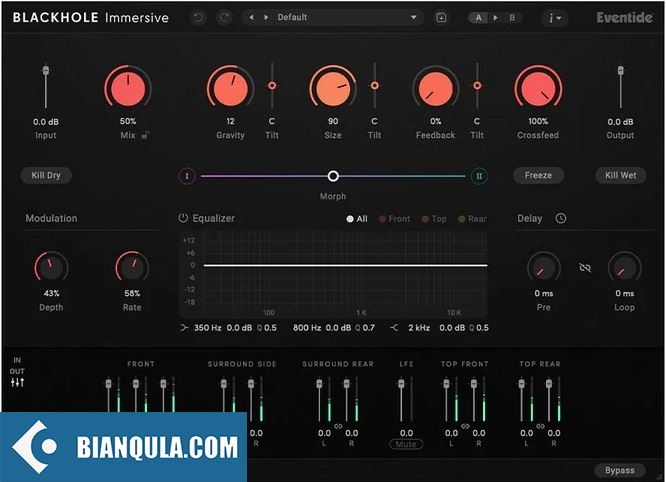Viewport: 666px width, 482px height.
Task: Click the Crossfeed knob
Action: pyautogui.click(x=538, y=89)
